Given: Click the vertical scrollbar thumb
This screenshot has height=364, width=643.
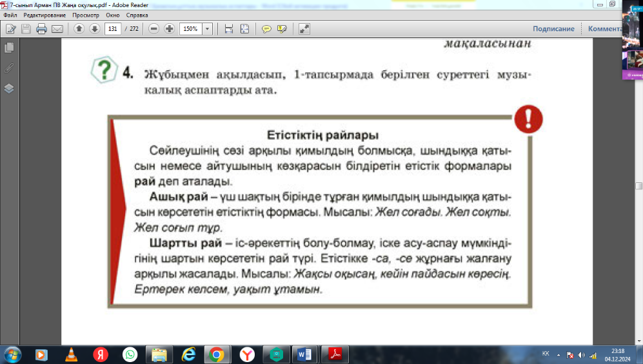Looking at the screenshot, I should 639,186.
